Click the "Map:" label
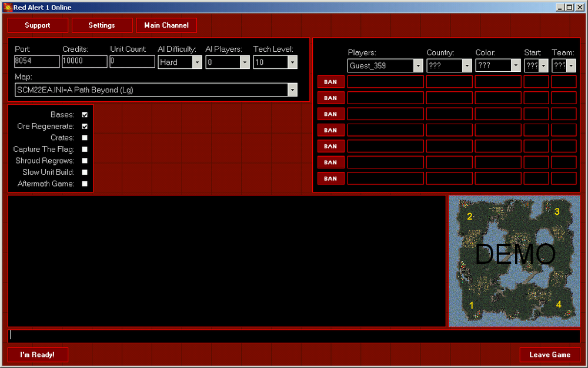588x368 pixels. (24, 77)
